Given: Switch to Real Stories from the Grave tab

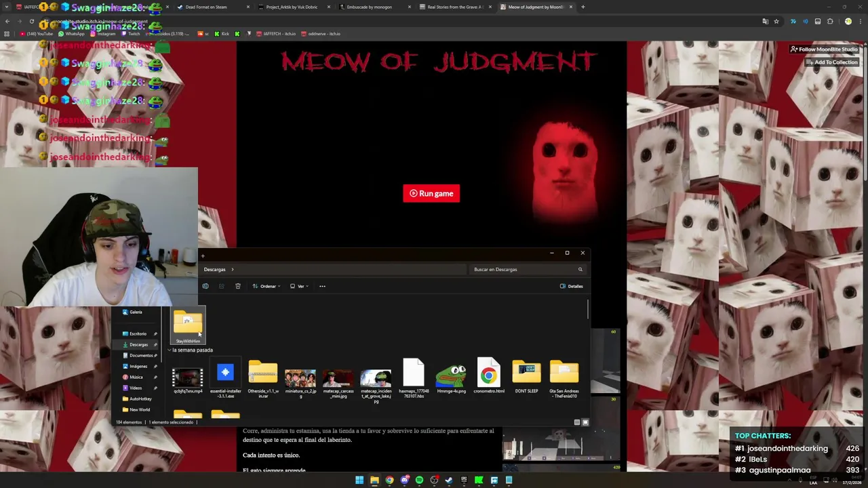Looking at the screenshot, I should [456, 7].
